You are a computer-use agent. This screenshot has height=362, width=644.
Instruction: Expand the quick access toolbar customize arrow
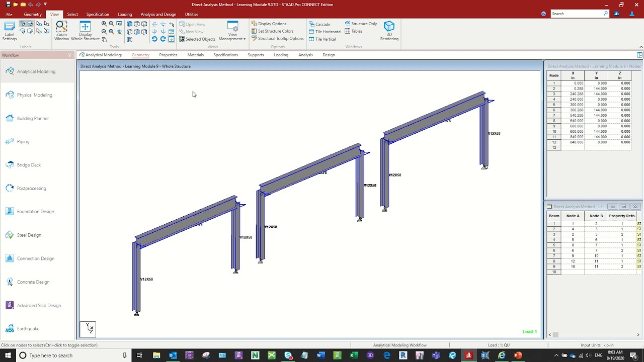point(45,5)
